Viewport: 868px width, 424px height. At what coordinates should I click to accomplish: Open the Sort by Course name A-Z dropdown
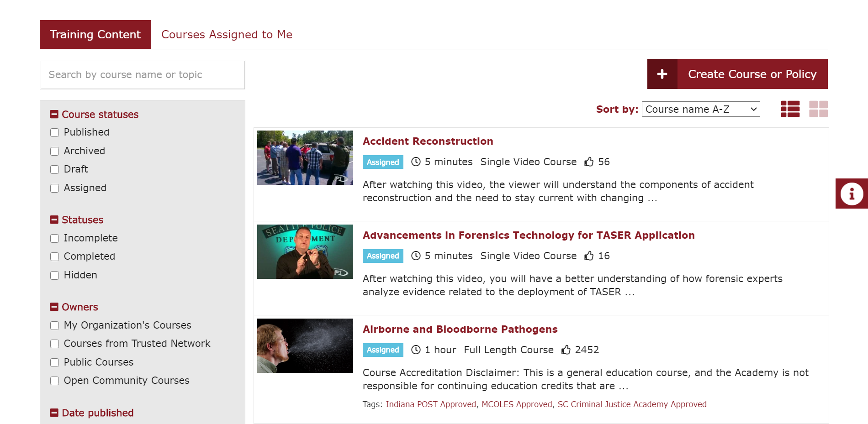[x=701, y=109]
